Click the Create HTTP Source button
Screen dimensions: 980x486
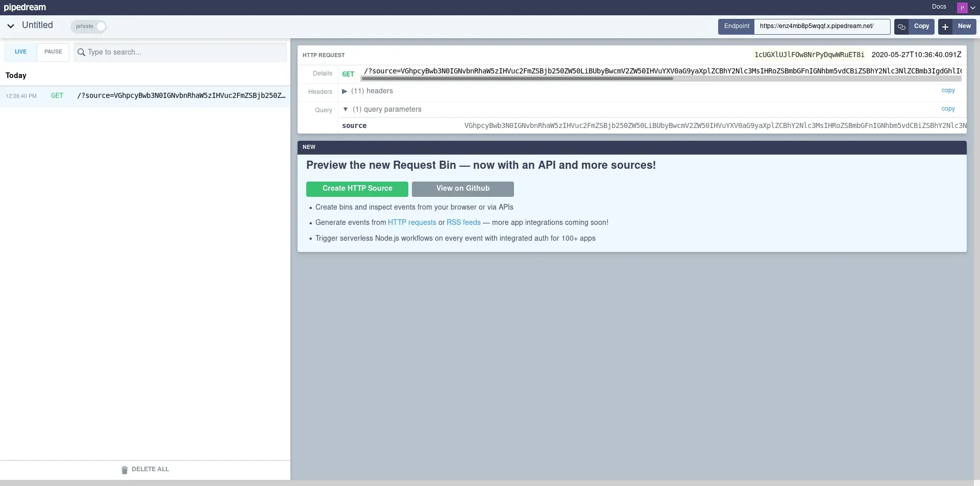(x=357, y=189)
